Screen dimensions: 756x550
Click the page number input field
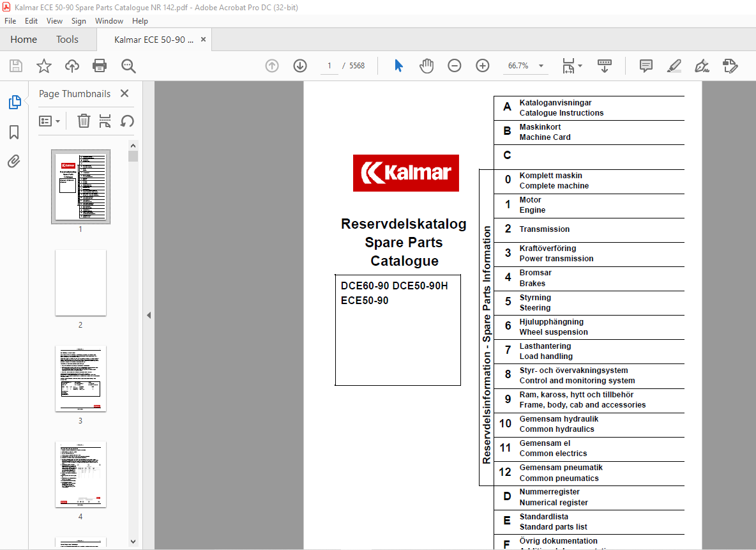point(329,66)
